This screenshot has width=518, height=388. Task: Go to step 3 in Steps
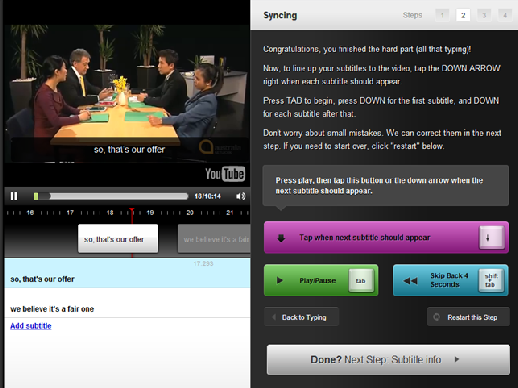pos(484,15)
